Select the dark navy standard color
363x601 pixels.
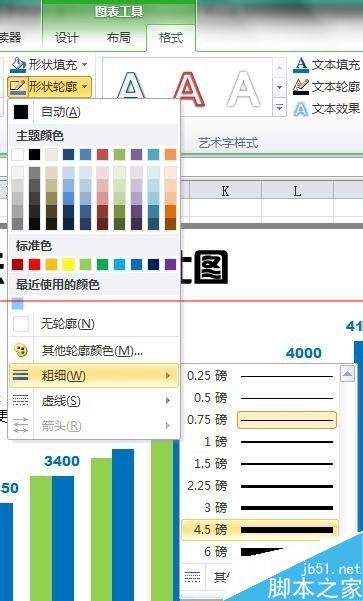tap(153, 264)
